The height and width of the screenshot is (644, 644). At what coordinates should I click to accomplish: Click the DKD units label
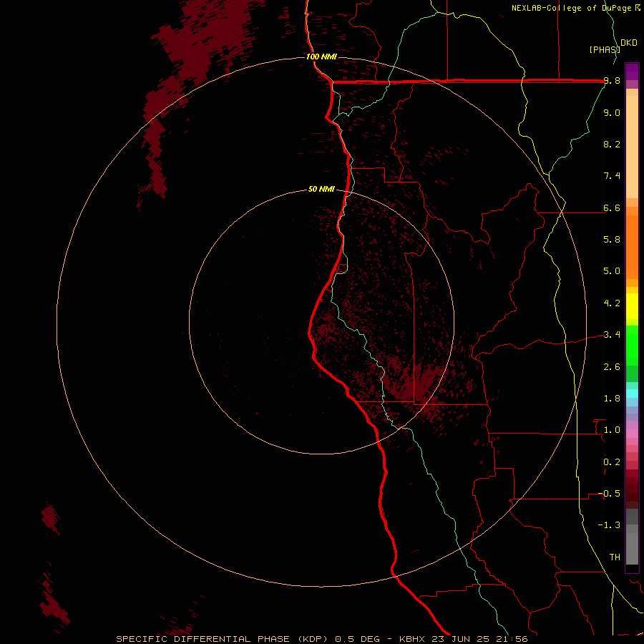pyautogui.click(x=629, y=42)
